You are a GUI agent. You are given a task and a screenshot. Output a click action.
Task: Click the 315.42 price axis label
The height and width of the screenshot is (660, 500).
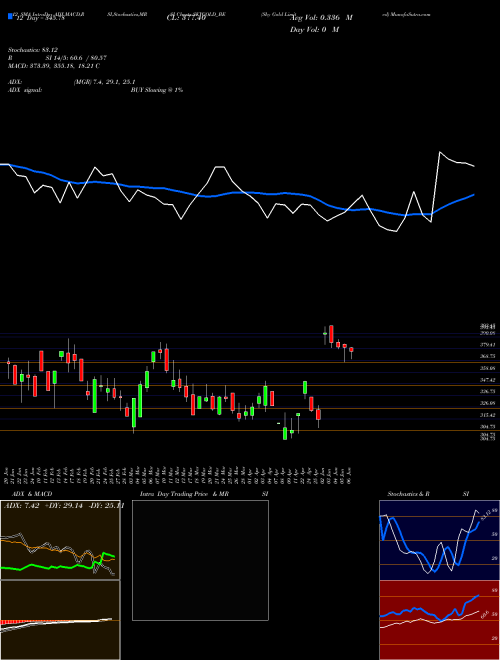488,415
